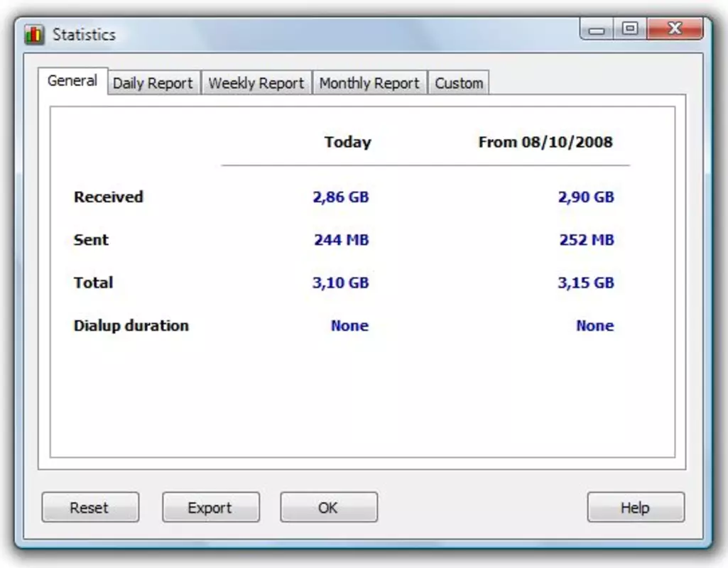The width and height of the screenshot is (728, 568).
Task: Switch to the General tab
Action: [x=72, y=81]
